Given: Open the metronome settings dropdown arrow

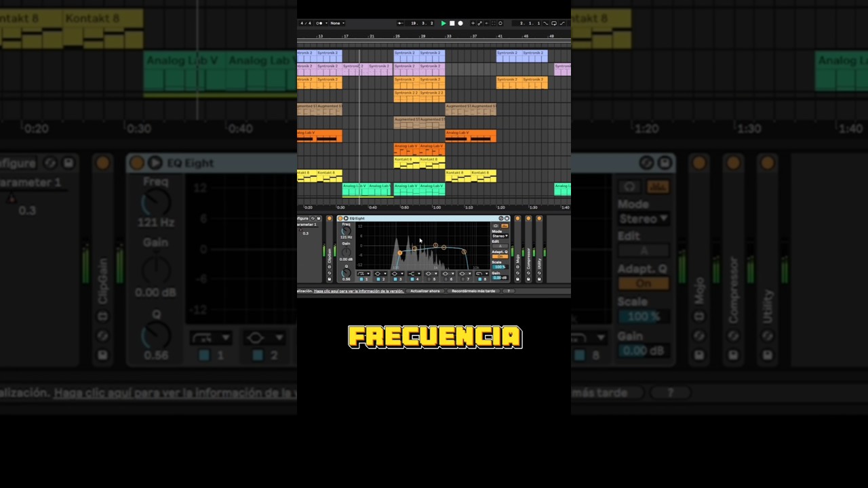Looking at the screenshot, I should click(x=326, y=23).
